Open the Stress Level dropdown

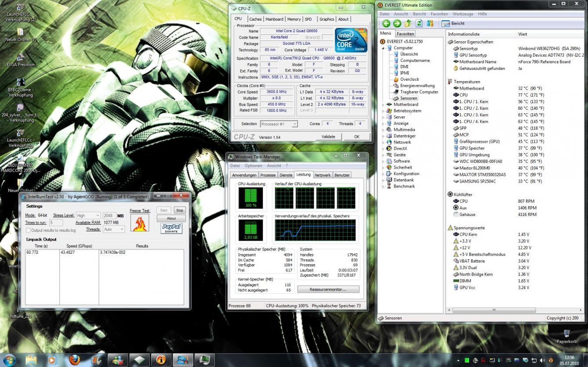[x=88, y=216]
